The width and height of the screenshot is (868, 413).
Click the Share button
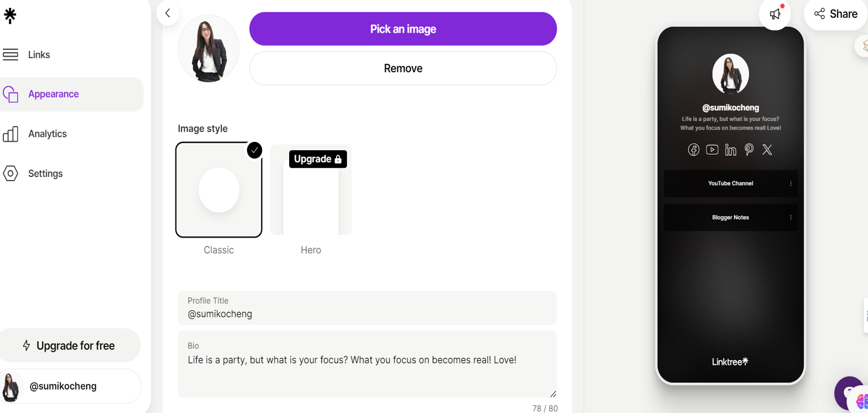click(836, 14)
